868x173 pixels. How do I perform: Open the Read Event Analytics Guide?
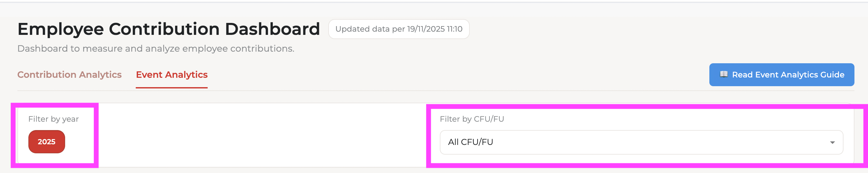tap(781, 75)
